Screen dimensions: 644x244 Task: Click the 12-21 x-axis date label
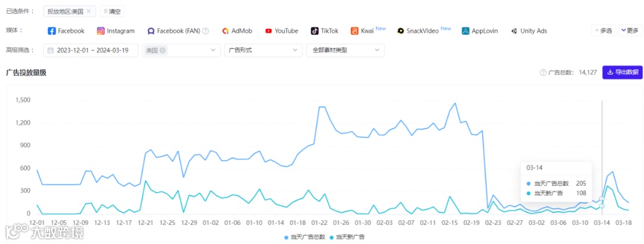tap(145, 223)
